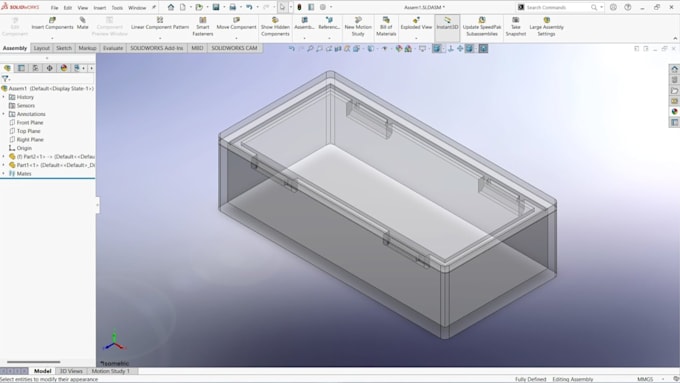This screenshot has height=383, width=680.
Task: Switch to the Evaluate tab
Action: 113,48
